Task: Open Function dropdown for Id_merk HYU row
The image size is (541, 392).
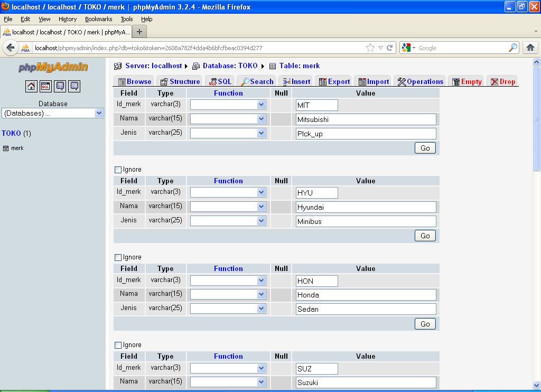Action: click(228, 192)
